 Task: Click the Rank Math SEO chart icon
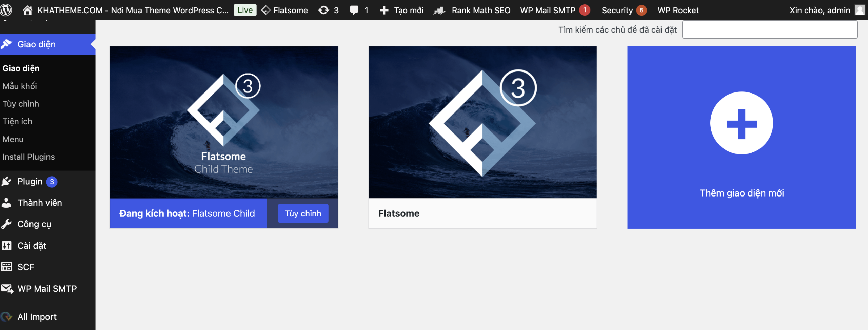click(439, 11)
